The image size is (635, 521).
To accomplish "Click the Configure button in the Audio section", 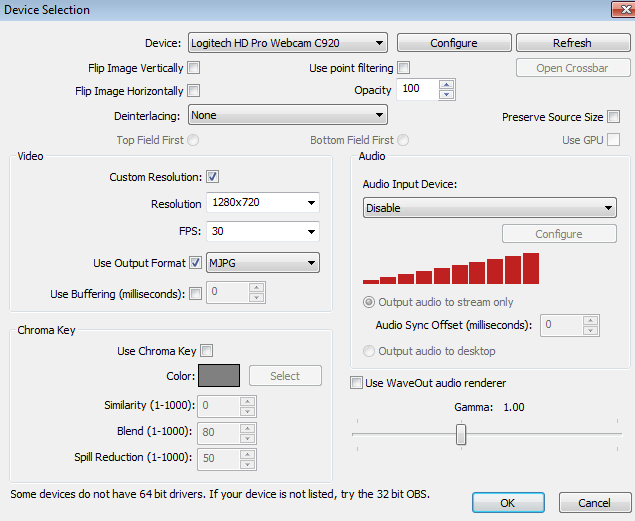I will [559, 234].
